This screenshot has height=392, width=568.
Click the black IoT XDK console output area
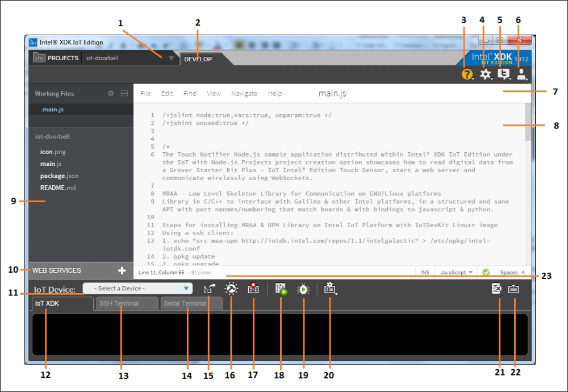[x=279, y=335]
